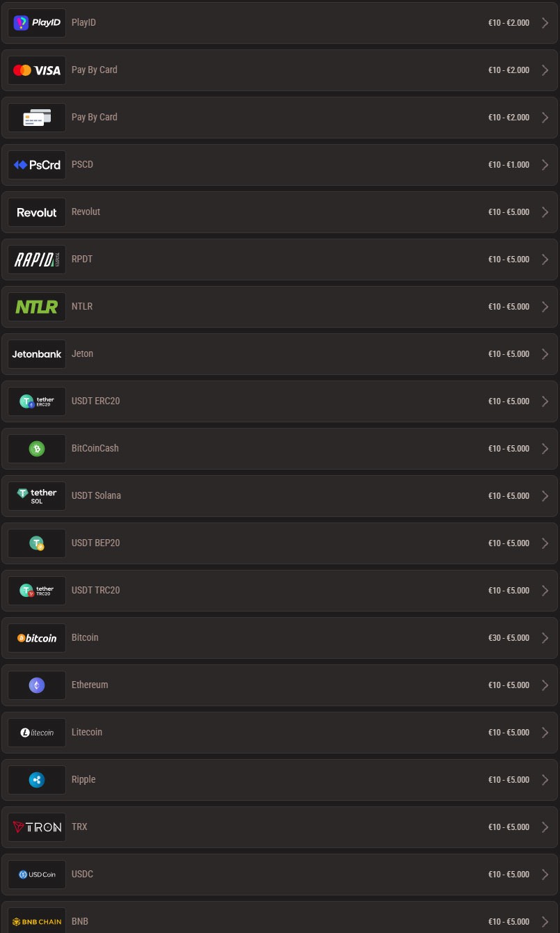Open the USDC payment method
This screenshot has width=560, height=933.
point(280,875)
